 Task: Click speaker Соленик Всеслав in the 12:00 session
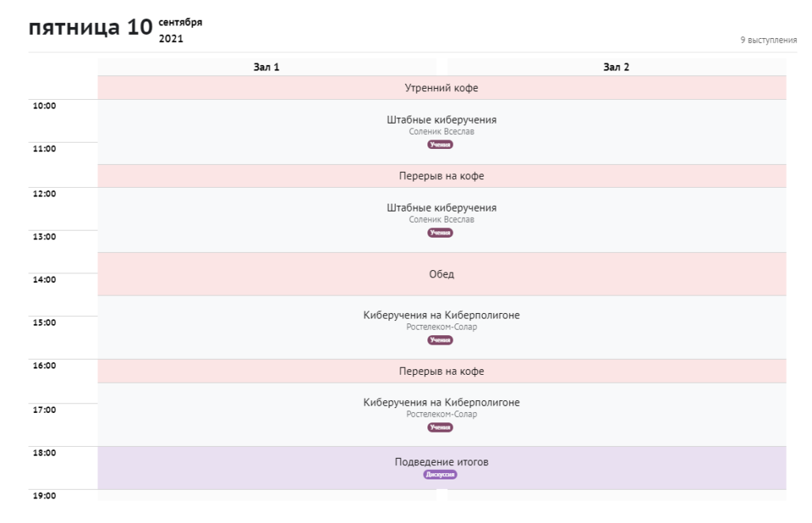(x=441, y=220)
